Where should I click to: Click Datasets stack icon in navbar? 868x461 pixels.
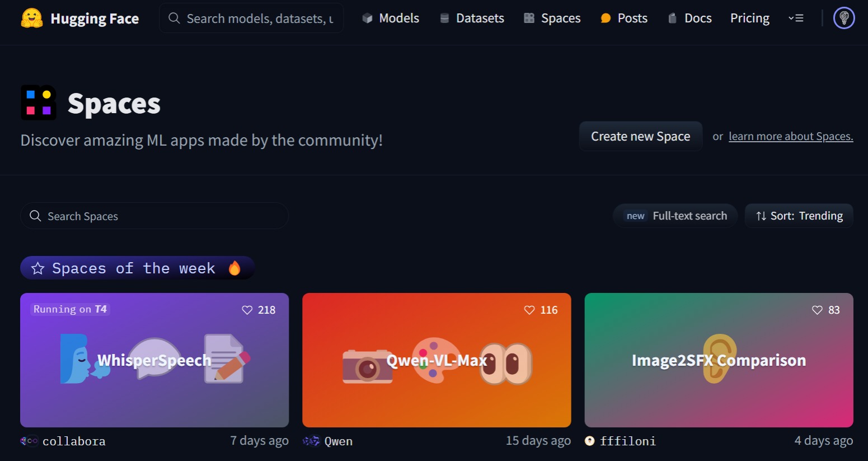(x=444, y=18)
